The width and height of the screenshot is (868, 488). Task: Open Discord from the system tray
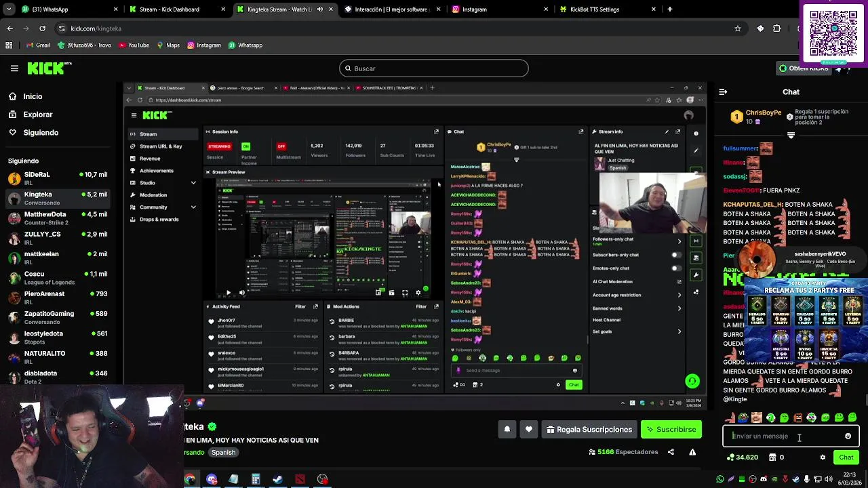pyautogui.click(x=764, y=479)
